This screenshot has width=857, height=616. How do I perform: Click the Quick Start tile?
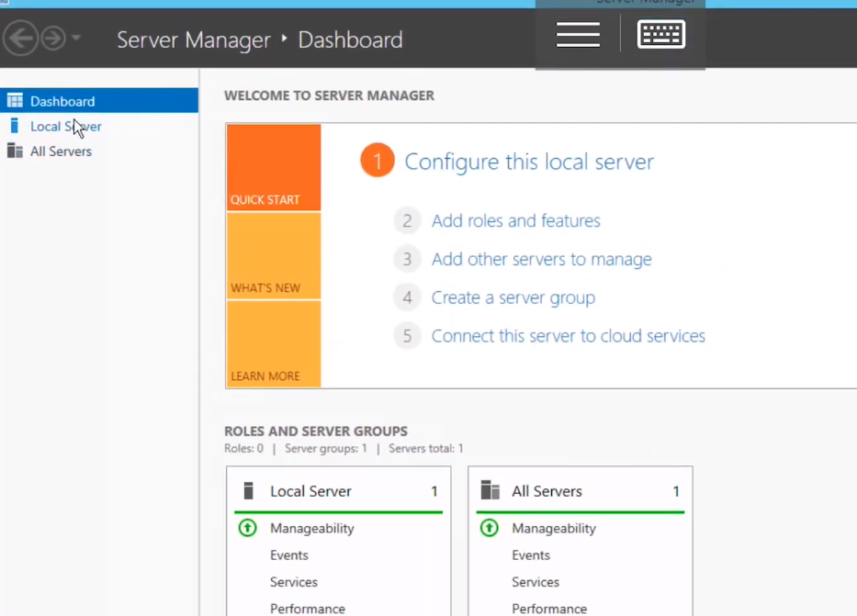(x=273, y=168)
